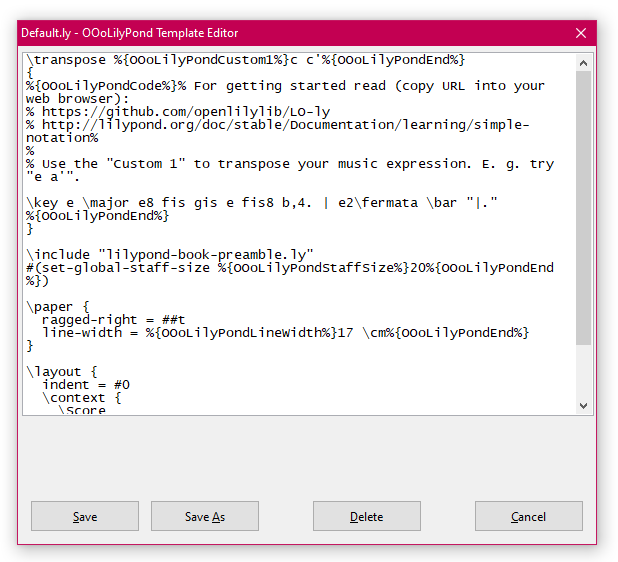Delete the current template
This screenshot has width=618, height=562.
tap(367, 516)
